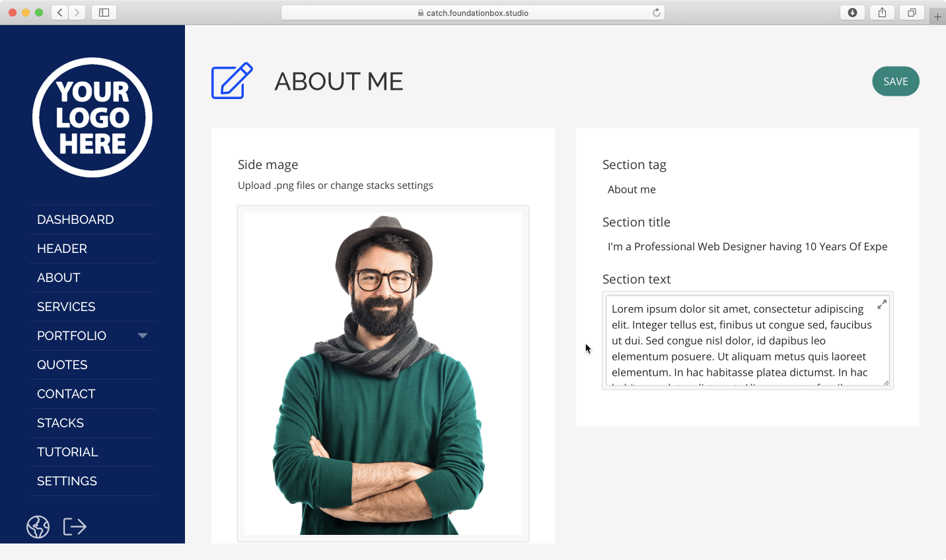
Task: Reload the page with the refresh icon
Action: pyautogui.click(x=657, y=13)
